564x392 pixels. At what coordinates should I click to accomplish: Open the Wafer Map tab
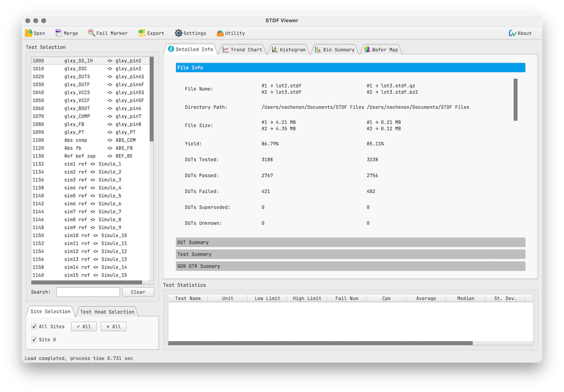(x=381, y=50)
